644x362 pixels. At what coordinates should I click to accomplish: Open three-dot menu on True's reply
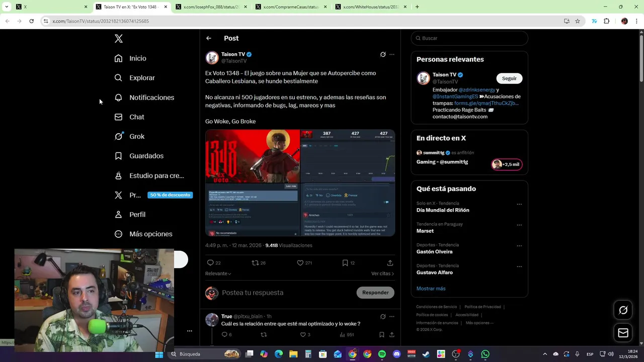[x=392, y=316]
